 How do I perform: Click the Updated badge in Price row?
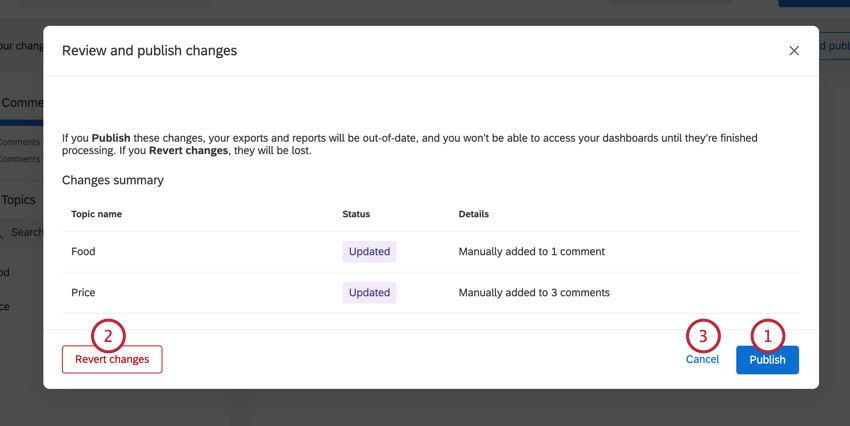[x=369, y=293]
